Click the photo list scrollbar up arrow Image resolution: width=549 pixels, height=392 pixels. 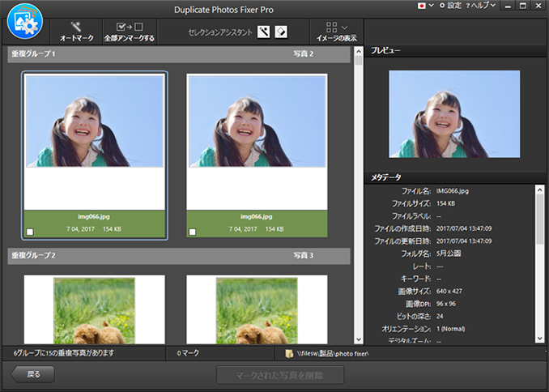click(359, 52)
